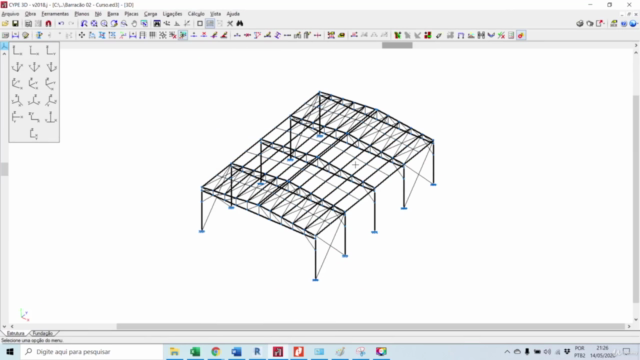
Task: Toggle the highlighted red icon ending the second toolbar
Action: pyautogui.click(x=521, y=36)
